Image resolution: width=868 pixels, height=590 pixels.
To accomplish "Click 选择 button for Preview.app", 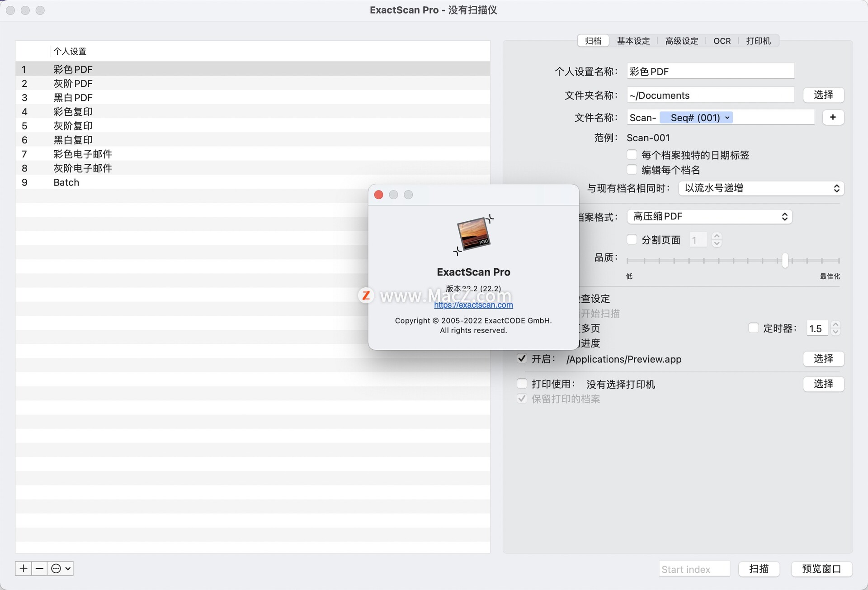I will pyautogui.click(x=823, y=359).
